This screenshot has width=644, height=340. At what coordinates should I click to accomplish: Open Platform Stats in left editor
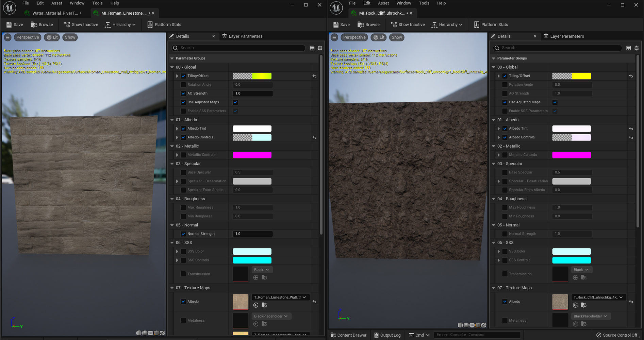164,24
